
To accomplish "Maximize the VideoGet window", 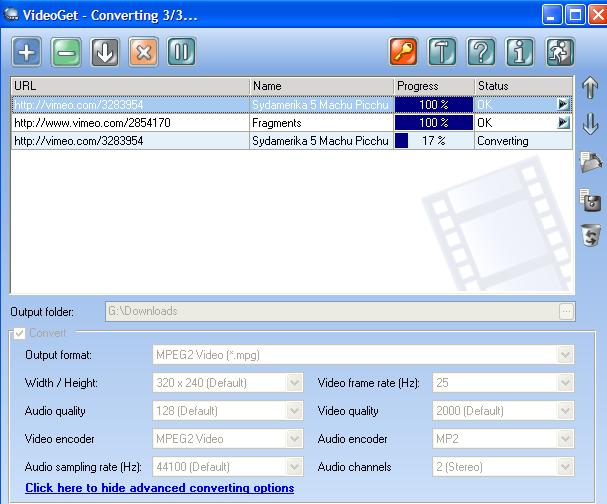I will pyautogui.click(x=575, y=15).
